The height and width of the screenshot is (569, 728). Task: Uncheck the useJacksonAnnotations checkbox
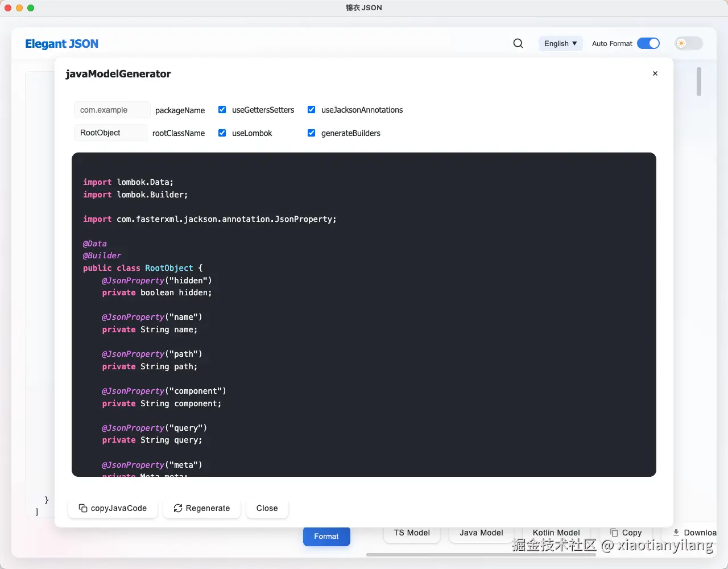tap(312, 110)
